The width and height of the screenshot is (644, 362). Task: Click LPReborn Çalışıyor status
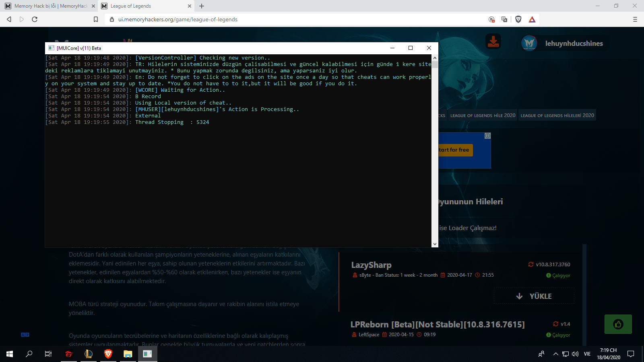pyautogui.click(x=558, y=335)
